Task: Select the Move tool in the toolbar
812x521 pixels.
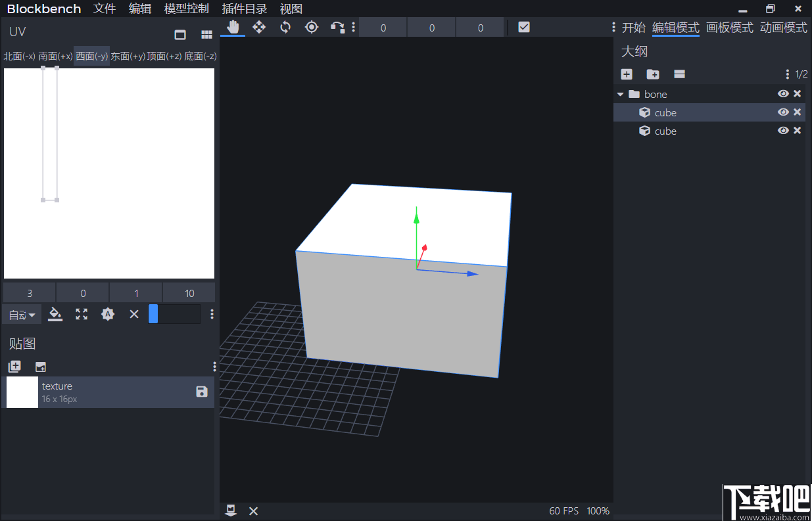Action: coord(259,27)
